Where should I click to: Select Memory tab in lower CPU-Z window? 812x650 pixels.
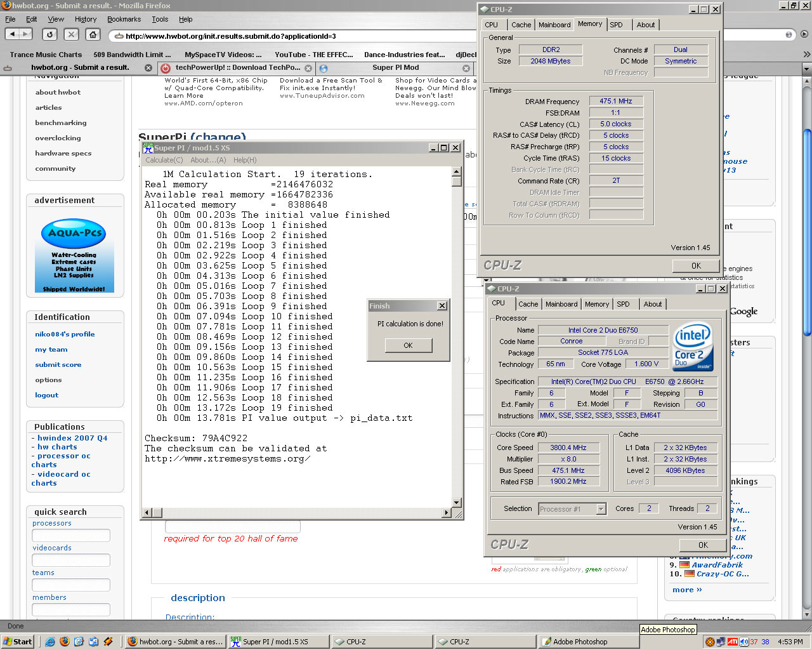point(597,304)
